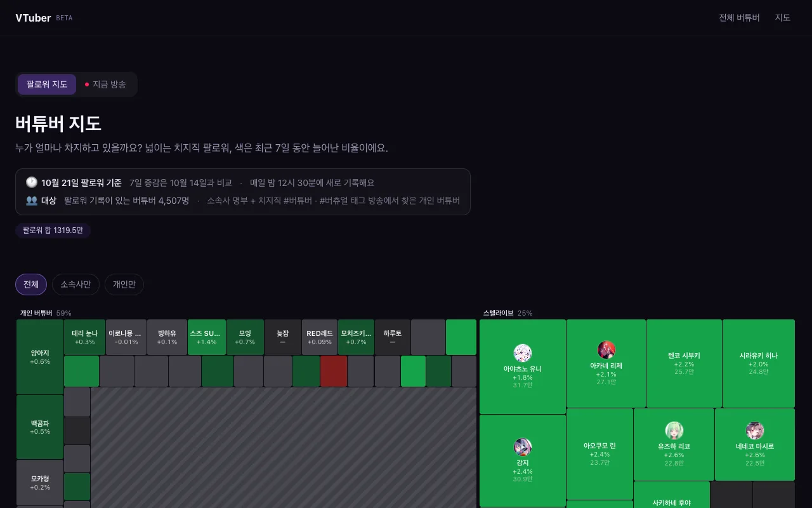Viewport: 812px width, 508px height.
Task: Click the RED레드 +0.09% tile
Action: [320, 337]
